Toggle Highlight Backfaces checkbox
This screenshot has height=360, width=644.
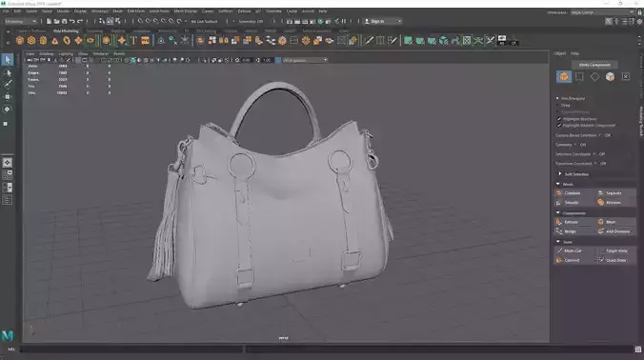pos(559,119)
